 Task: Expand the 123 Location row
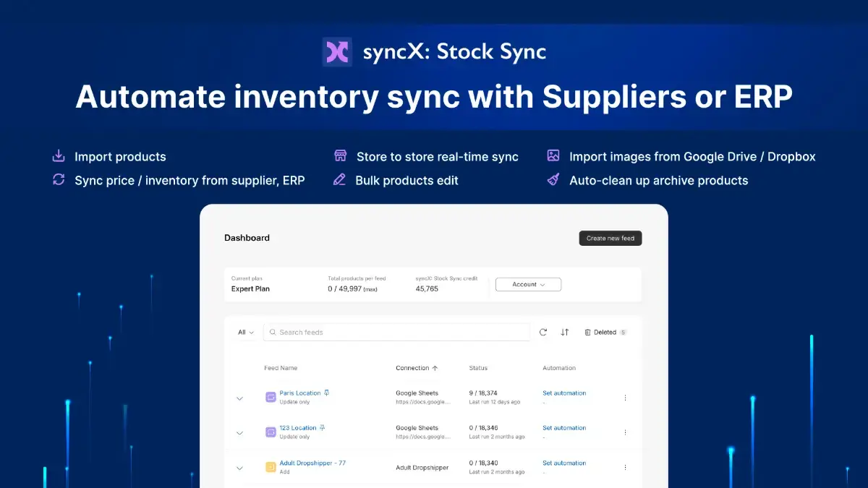pos(239,432)
